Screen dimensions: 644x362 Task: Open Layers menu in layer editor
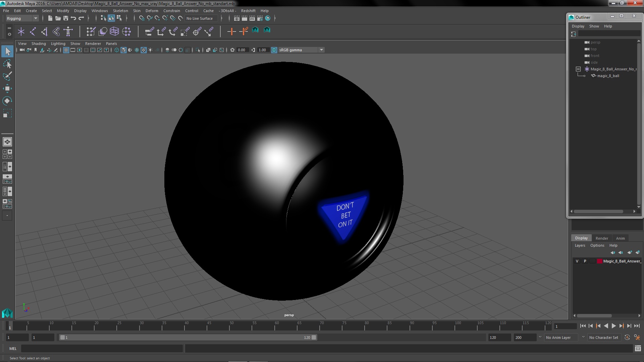coord(580,245)
